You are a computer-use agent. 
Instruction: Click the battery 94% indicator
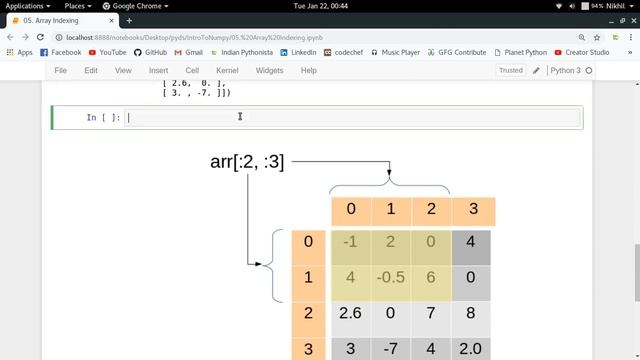pos(592,6)
